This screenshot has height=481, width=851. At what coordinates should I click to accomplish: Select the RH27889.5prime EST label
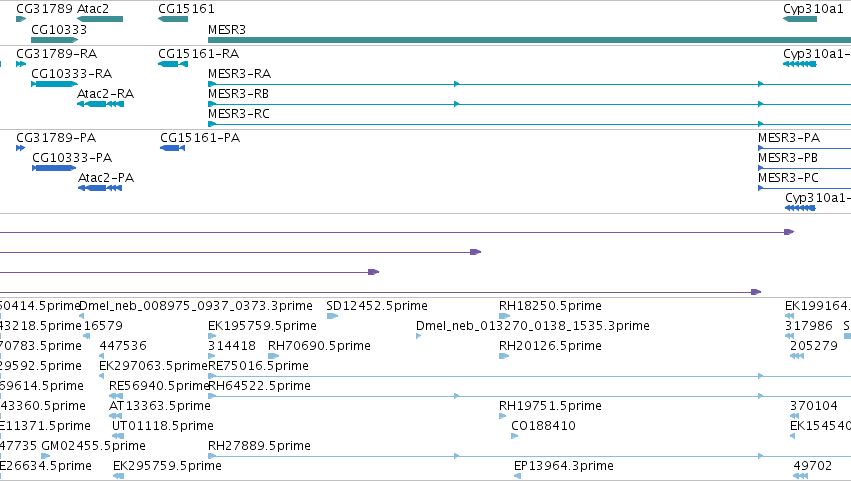(259, 446)
